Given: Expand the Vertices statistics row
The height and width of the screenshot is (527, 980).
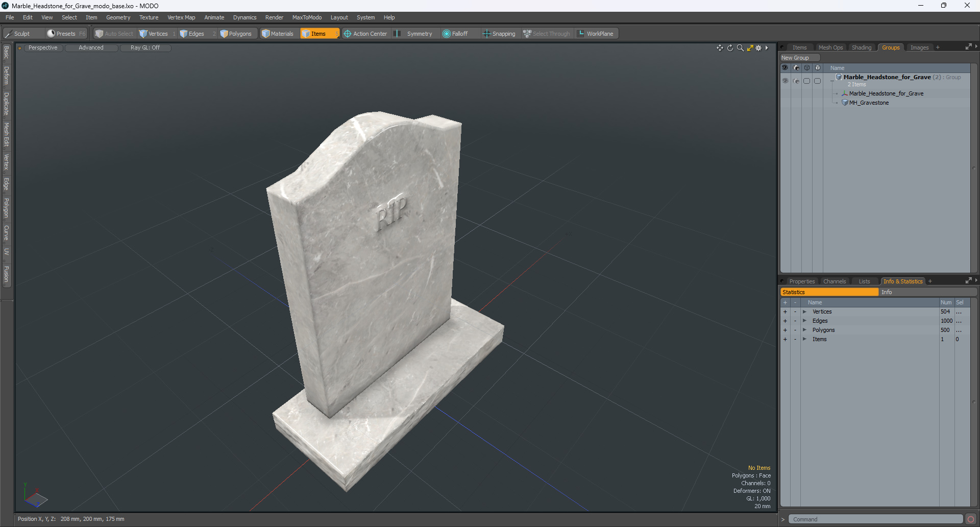Looking at the screenshot, I should (x=804, y=312).
